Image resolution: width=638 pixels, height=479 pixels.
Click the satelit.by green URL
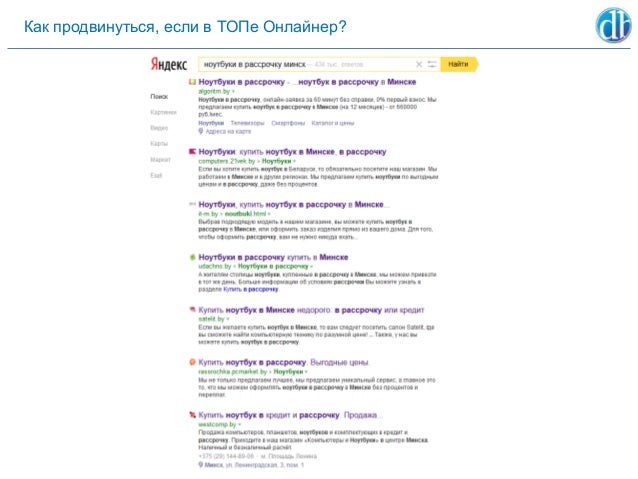(211, 319)
